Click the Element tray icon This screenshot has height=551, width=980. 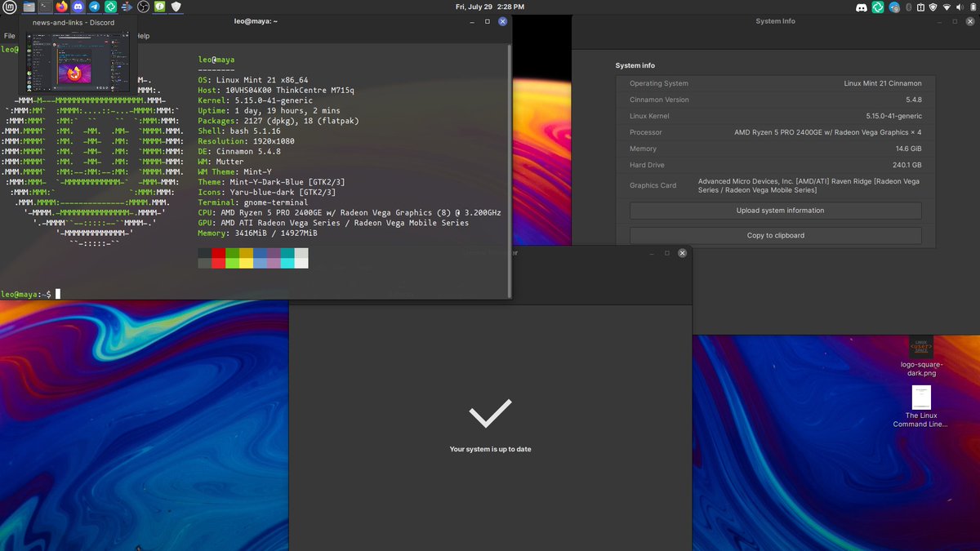(878, 7)
